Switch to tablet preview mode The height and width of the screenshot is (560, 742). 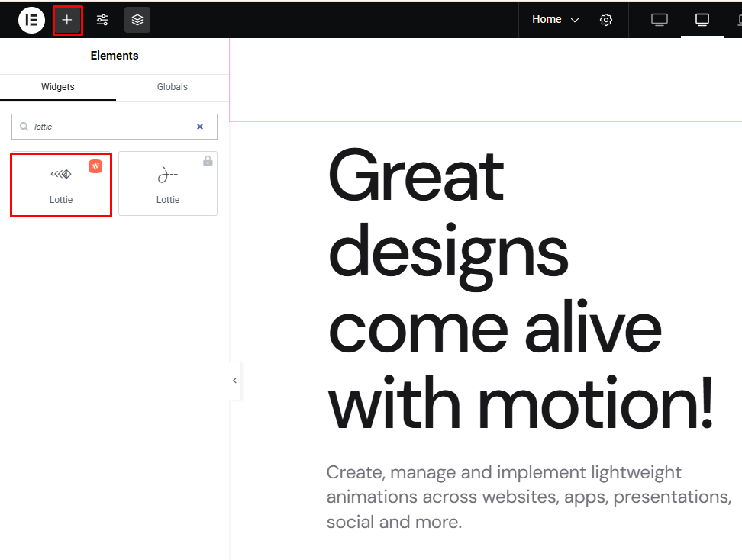tap(702, 20)
